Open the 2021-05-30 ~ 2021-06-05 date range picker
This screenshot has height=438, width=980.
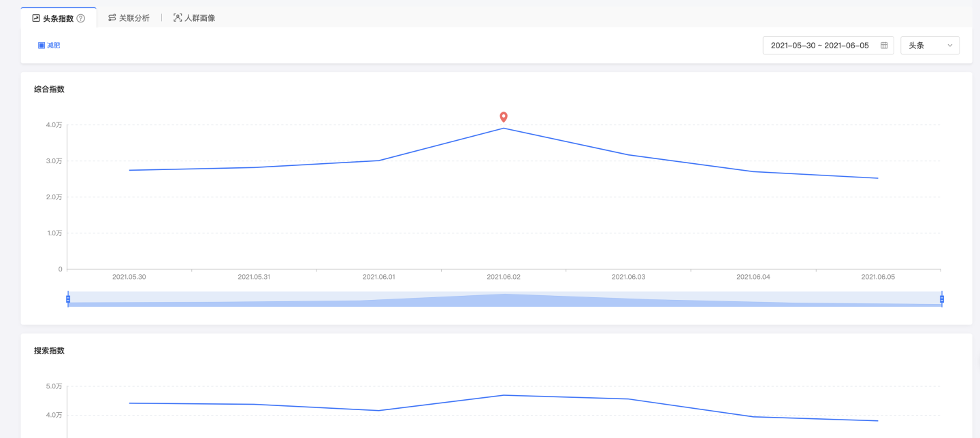[819, 46]
